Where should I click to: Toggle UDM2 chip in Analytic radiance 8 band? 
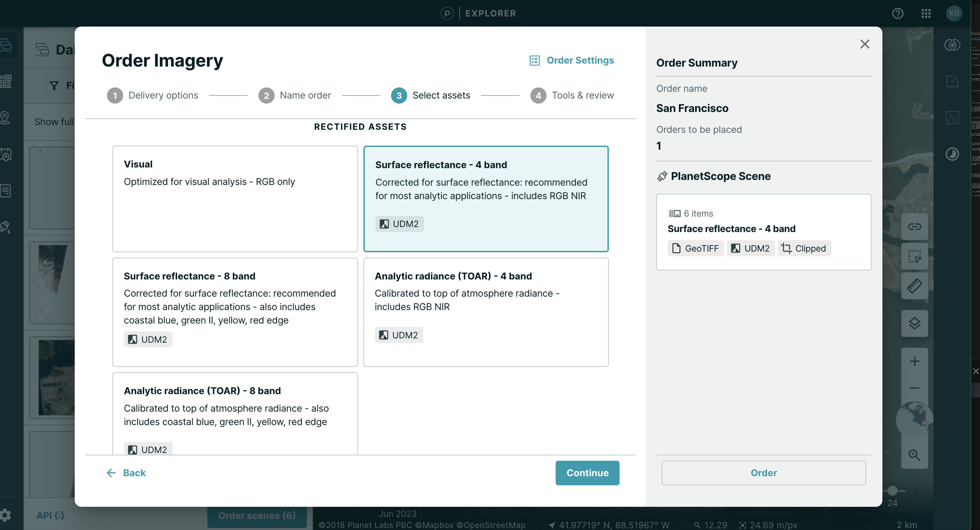148,449
